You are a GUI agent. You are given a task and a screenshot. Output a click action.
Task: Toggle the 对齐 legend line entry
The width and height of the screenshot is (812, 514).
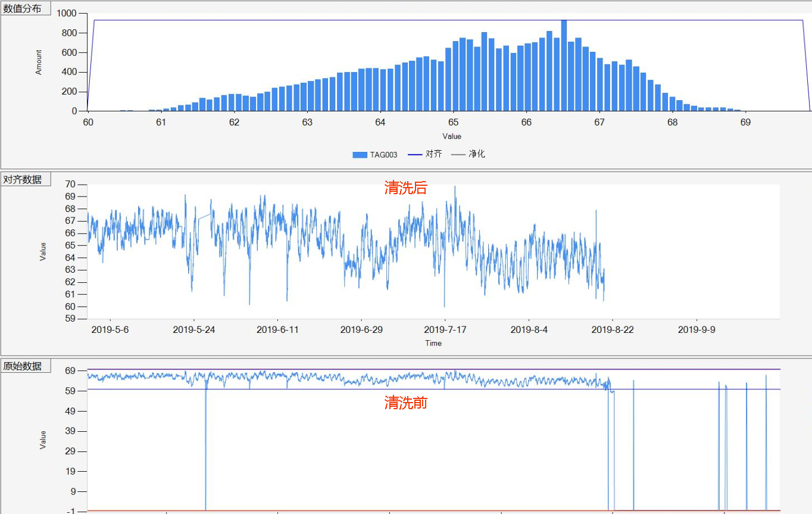424,154
